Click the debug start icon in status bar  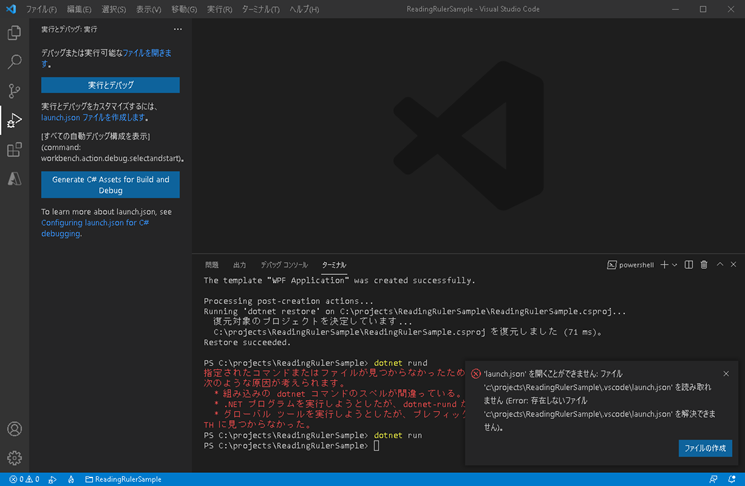[52, 479]
